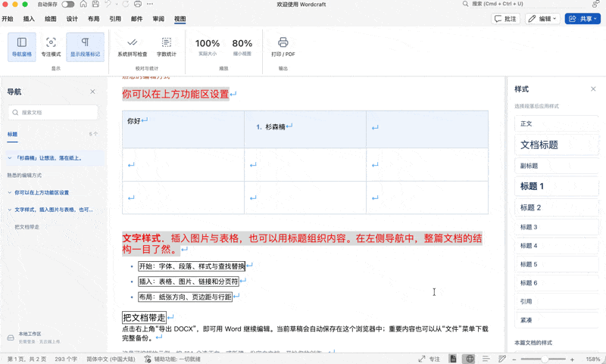
Task: Apply the 紧凑 style
Action: click(557, 320)
